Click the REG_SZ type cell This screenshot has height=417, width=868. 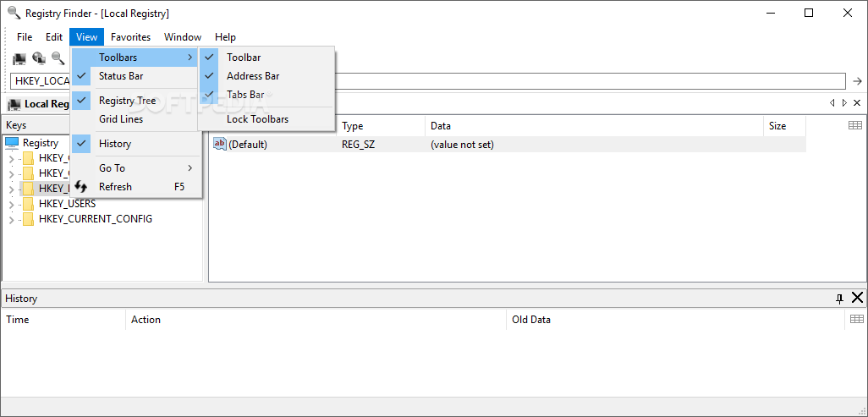(x=358, y=145)
